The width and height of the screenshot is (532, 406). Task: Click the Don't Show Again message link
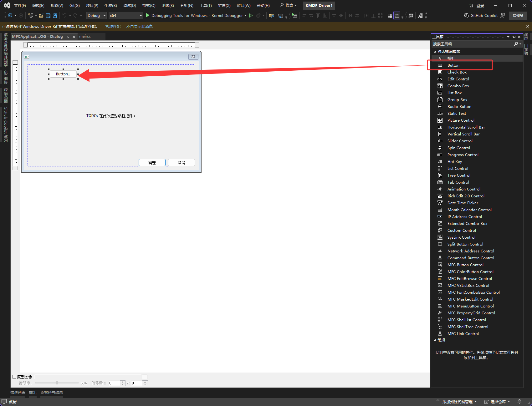point(140,27)
